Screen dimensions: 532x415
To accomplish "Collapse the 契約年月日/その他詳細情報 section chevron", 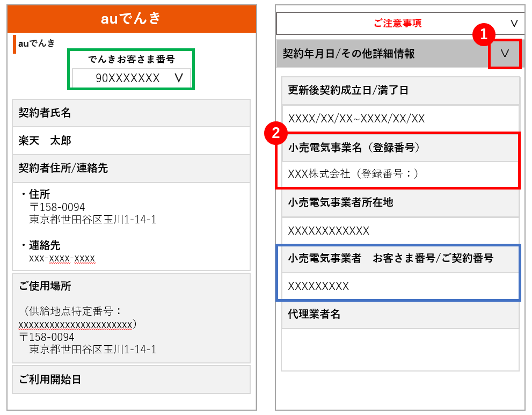I will pyautogui.click(x=505, y=55).
